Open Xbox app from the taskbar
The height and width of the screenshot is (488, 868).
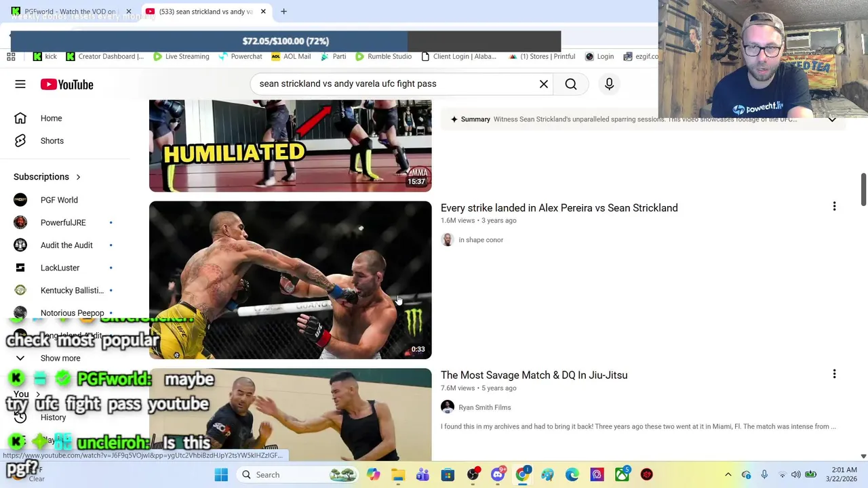(622, 474)
